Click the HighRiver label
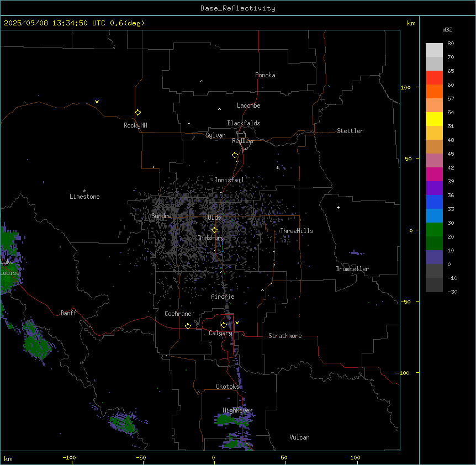This screenshot has width=476, height=465. click(237, 410)
